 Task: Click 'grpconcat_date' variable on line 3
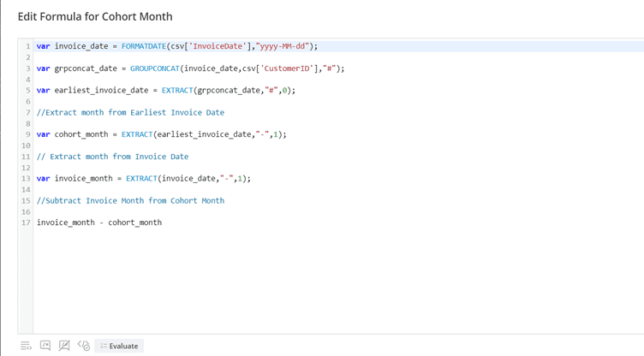(x=86, y=68)
